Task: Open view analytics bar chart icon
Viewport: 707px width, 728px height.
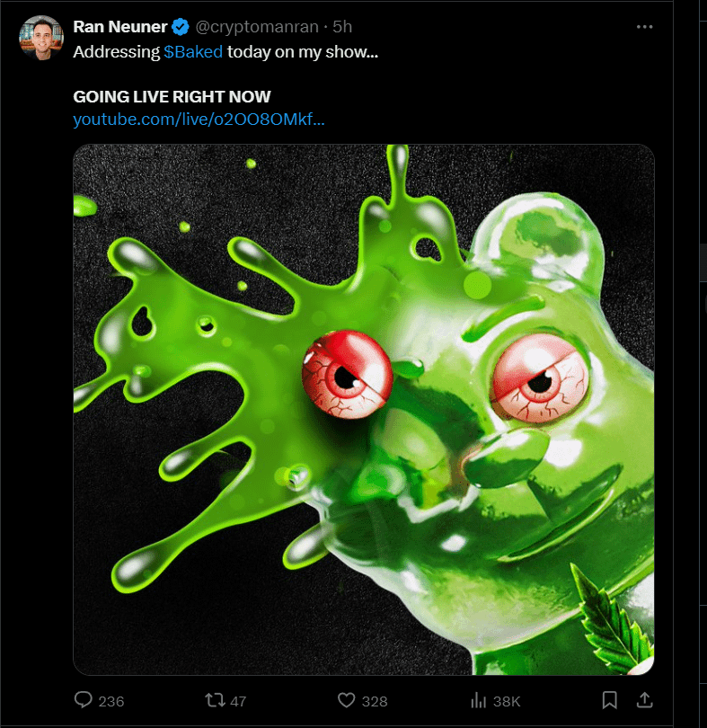Action: pos(478,700)
